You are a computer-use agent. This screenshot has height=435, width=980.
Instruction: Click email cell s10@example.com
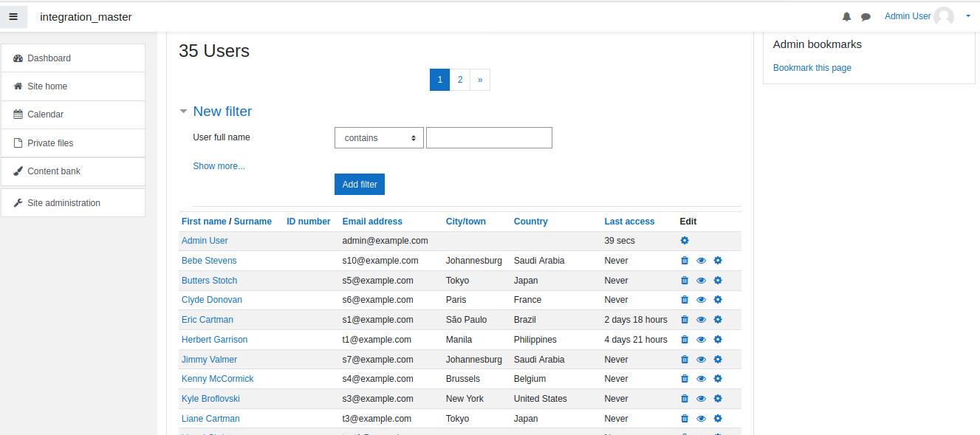tap(380, 261)
